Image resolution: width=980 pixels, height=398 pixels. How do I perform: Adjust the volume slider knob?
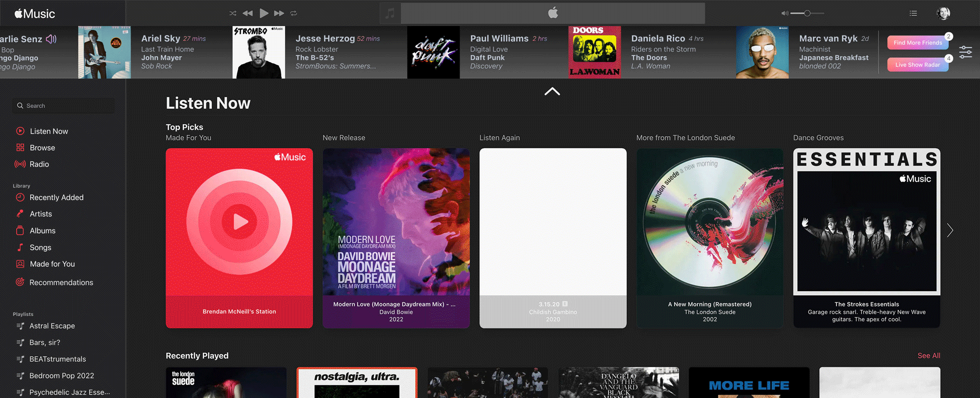807,13
